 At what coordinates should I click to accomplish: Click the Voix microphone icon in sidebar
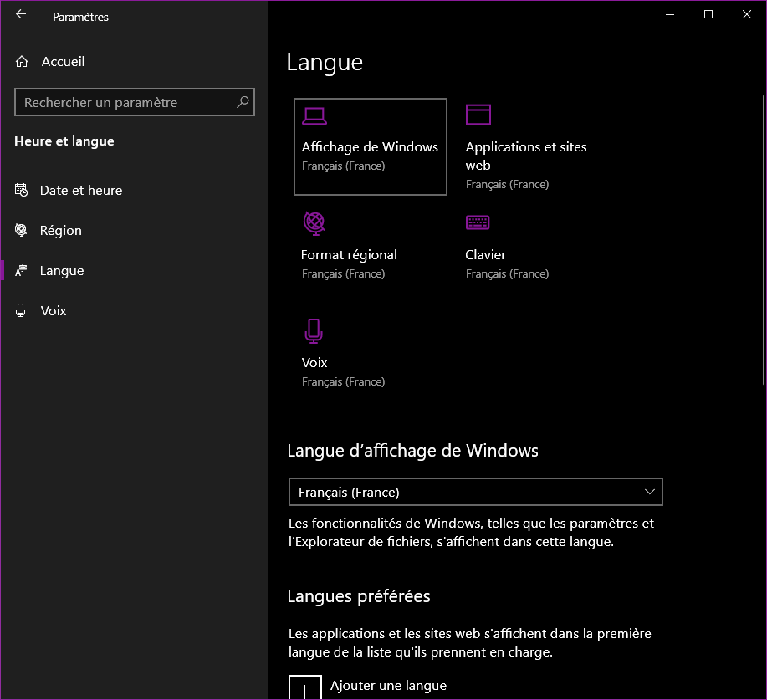pyautogui.click(x=21, y=310)
